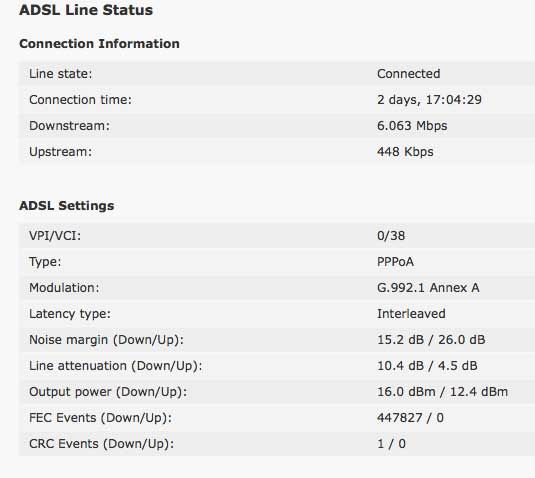Select the CRC Events (Down/Up) label
This screenshot has width=535, height=478.
tap(102, 444)
